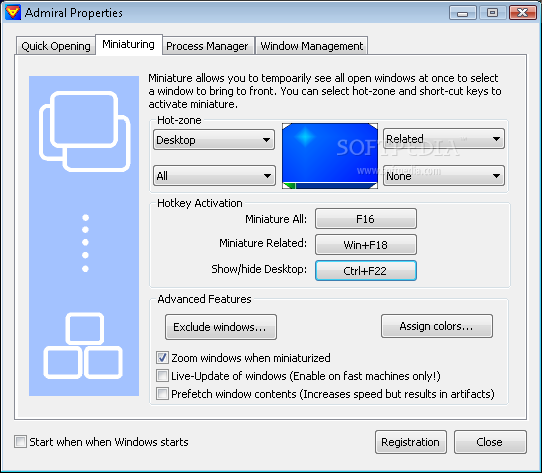The width and height of the screenshot is (542, 473).
Task: Open the Exclude windows dialog
Action: 221,327
